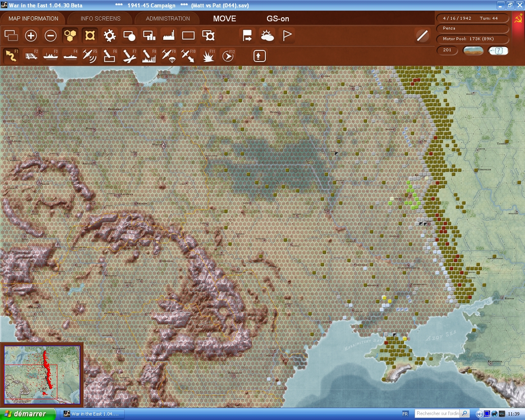Click the white gear icon
The image size is (525, 420).
110,36
